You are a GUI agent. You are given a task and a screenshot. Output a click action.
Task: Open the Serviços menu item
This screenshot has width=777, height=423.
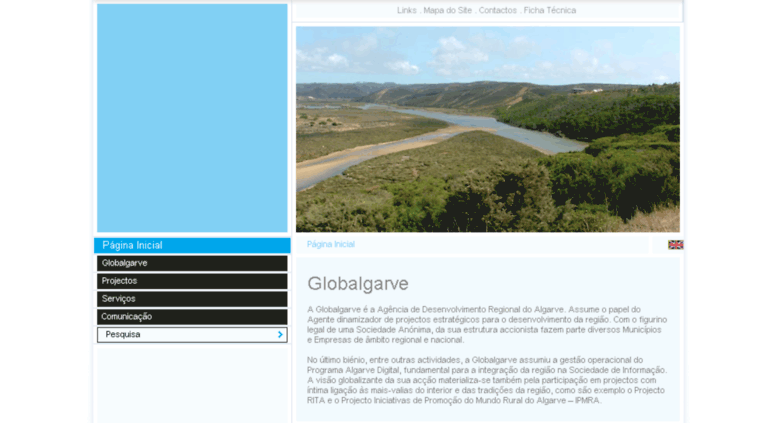pyautogui.click(x=192, y=299)
